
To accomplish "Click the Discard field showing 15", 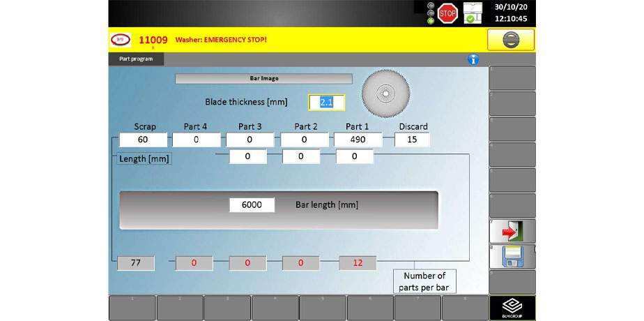I will point(412,140).
